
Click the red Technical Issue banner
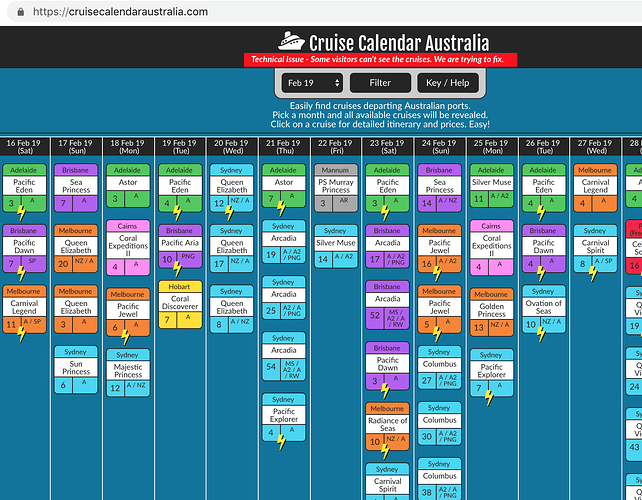380,59
